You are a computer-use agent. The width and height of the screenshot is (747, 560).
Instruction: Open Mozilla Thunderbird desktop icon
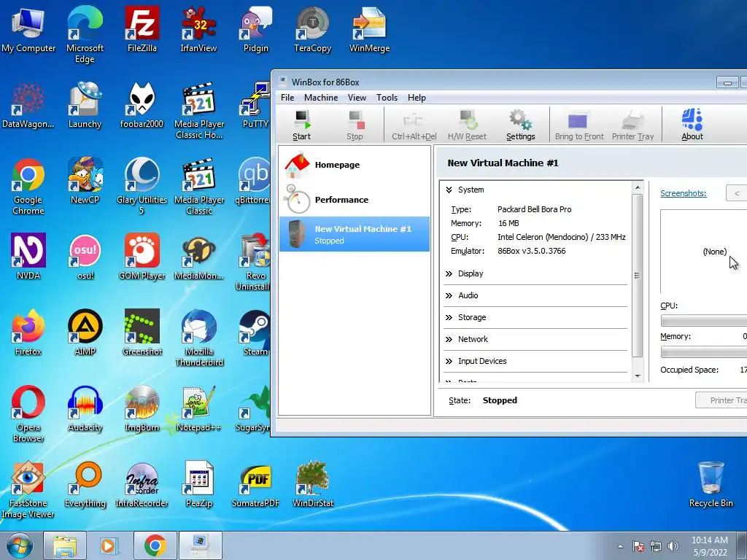click(x=199, y=337)
